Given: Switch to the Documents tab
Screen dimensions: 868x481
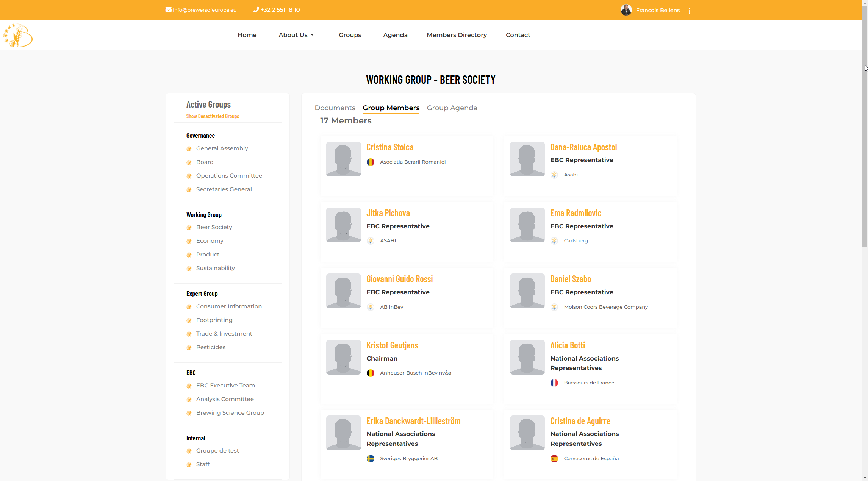Looking at the screenshot, I should (x=335, y=108).
